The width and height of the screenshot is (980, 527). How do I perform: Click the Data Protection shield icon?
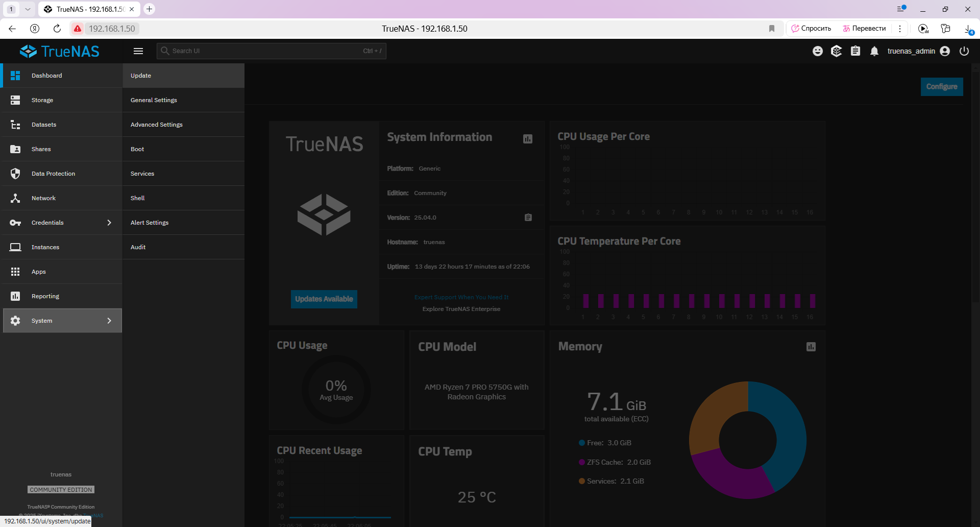[x=15, y=174]
